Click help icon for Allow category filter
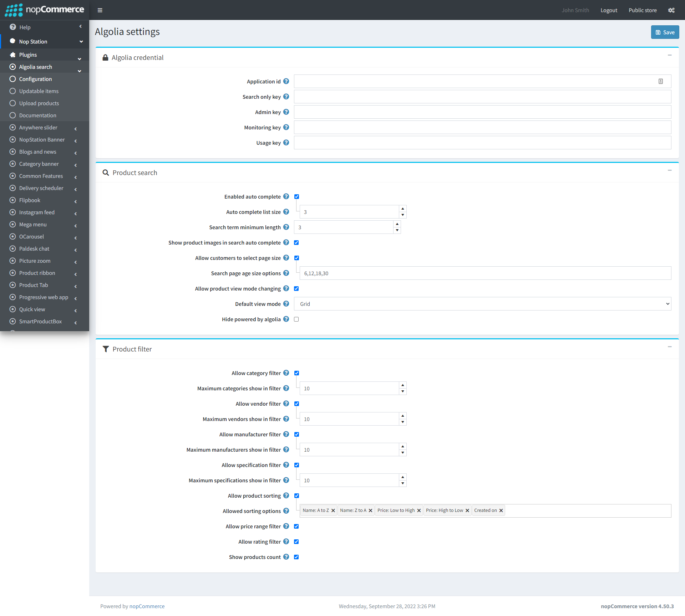Image resolution: width=685 pixels, height=616 pixels. click(x=286, y=373)
